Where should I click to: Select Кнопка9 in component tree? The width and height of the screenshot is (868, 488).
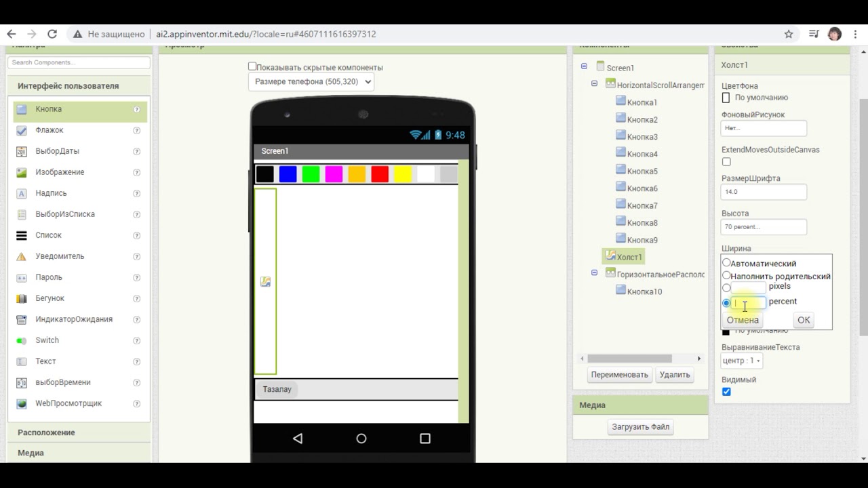642,240
